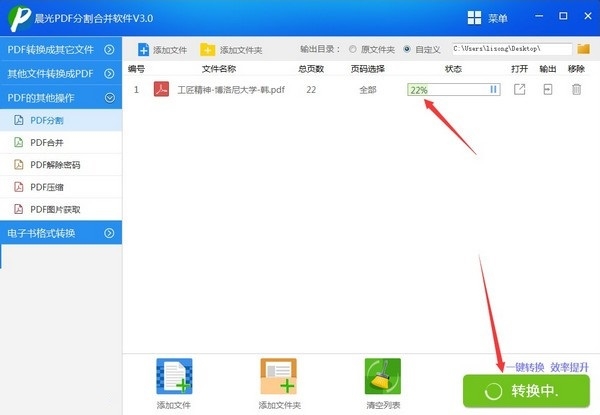
Task: Click the PDF压缩 sidebar item icon
Action: [18, 187]
